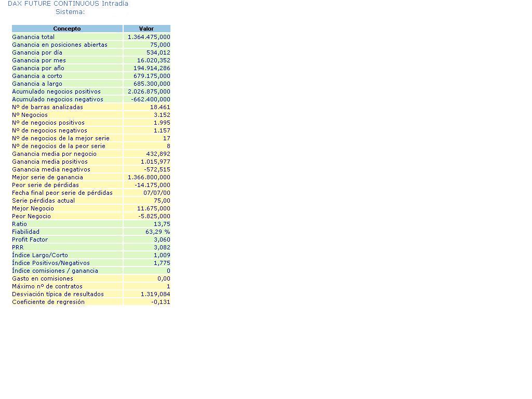Click the 'PRR' label
The image size is (532, 399).
tap(18, 248)
